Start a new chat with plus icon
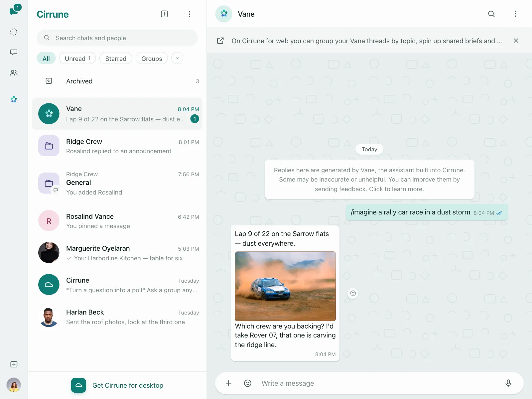 [x=164, y=14]
